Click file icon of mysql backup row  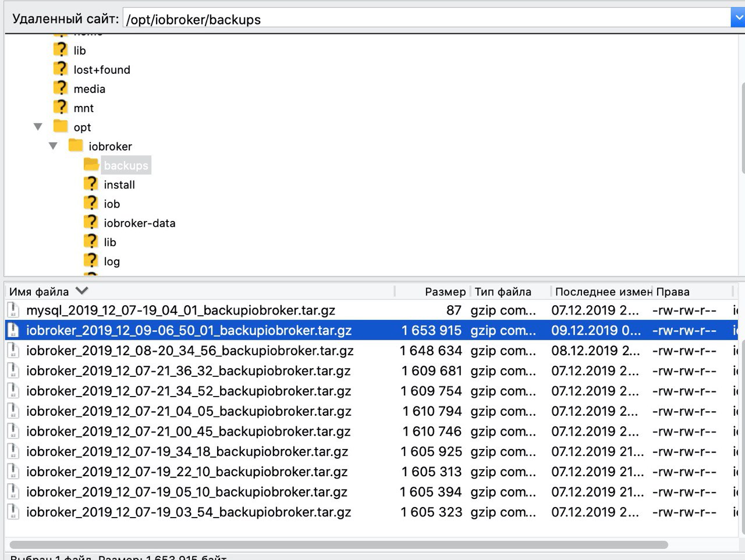coord(13,309)
